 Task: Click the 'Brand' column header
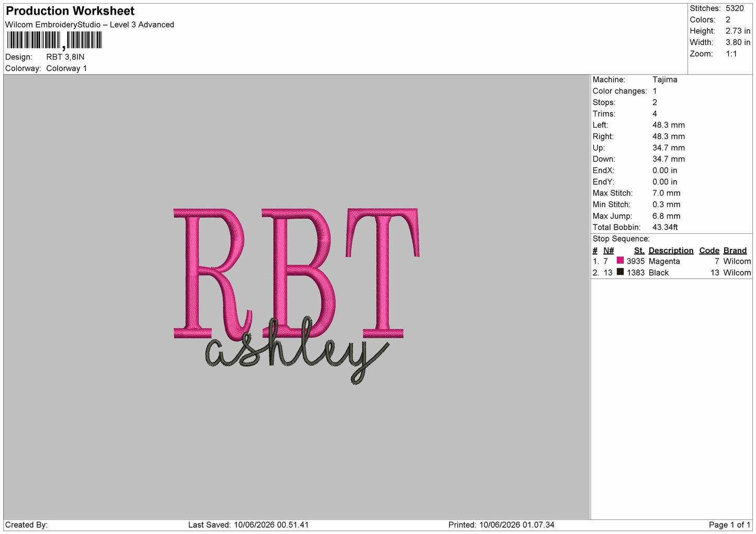(735, 251)
